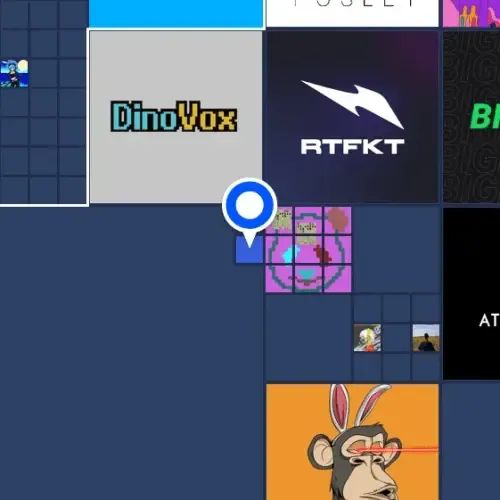Viewport: 500px width, 500px height.
Task: Click the skull artwork land parcel
Action: 367,338
